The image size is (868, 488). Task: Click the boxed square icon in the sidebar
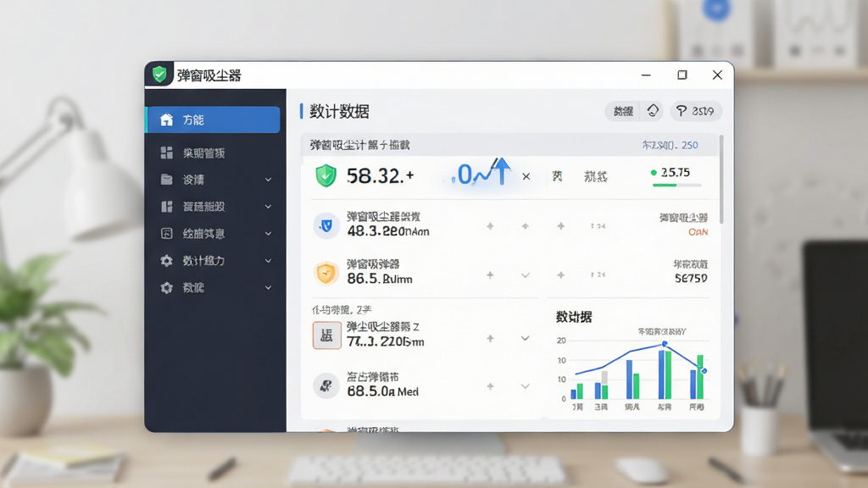pyautogui.click(x=166, y=234)
